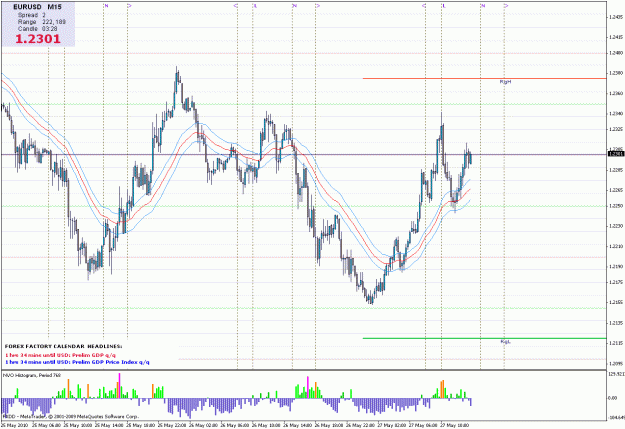The height and width of the screenshot is (429, 625).
Task: Select the RgL label under the green line
Action: 505,342
